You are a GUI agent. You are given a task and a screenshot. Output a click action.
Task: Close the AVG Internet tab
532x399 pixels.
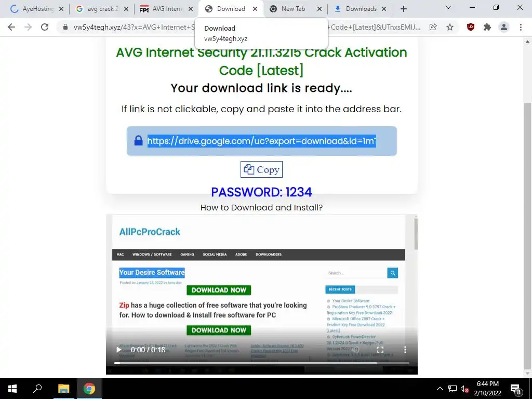point(191,9)
